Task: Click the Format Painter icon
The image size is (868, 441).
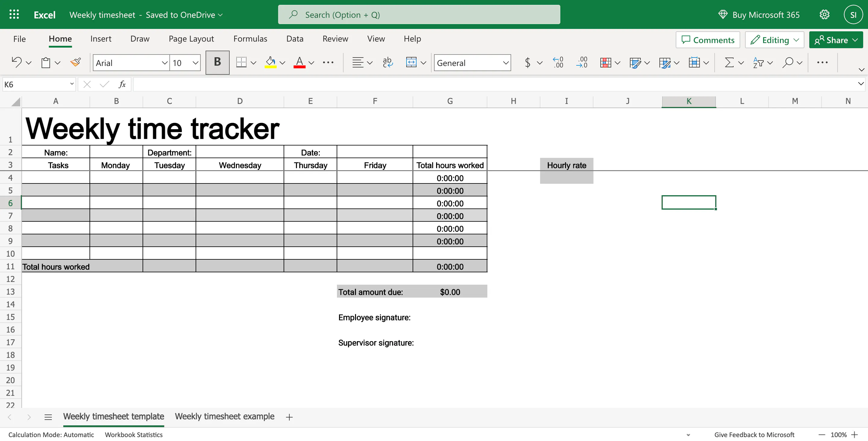Action: pyautogui.click(x=75, y=62)
